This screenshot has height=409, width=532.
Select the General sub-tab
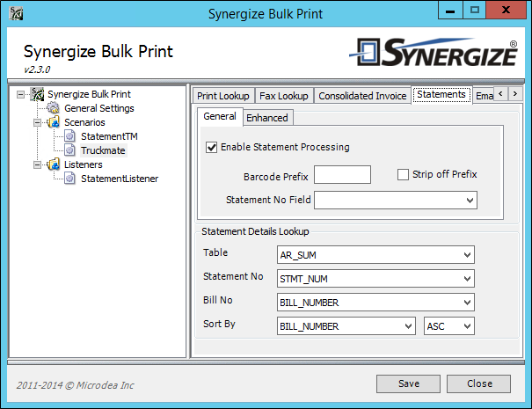220,116
